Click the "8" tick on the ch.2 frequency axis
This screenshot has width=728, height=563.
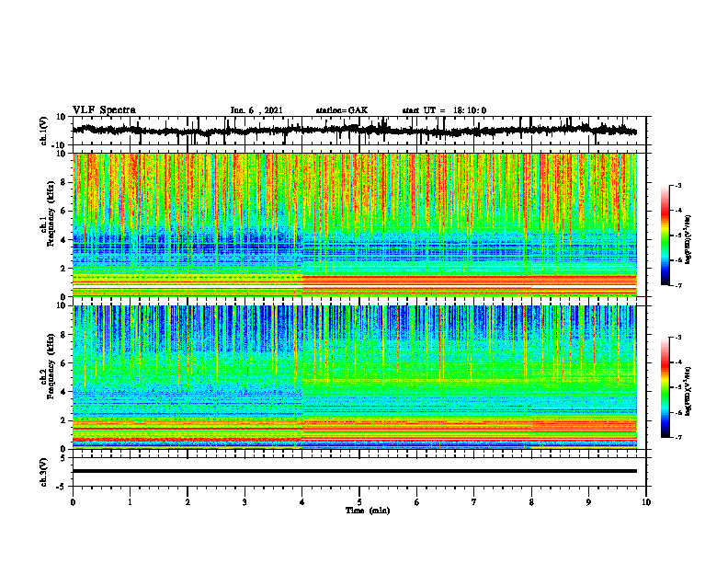coord(64,335)
